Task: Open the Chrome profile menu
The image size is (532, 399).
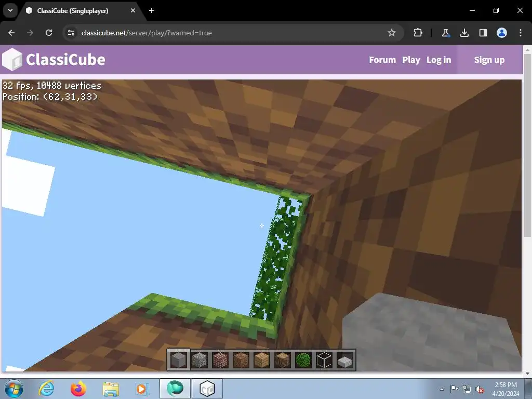Action: click(502, 33)
